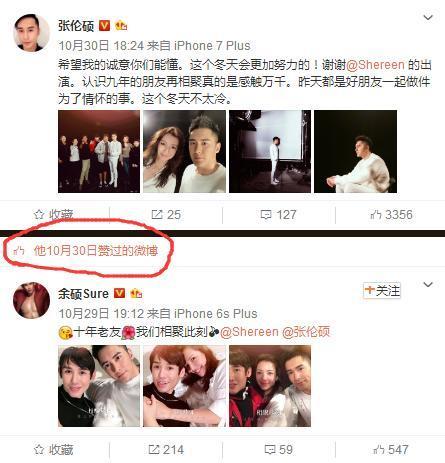The height and width of the screenshot is (463, 445).
Task: Click the verified V badge beside 张伦硕
Action: click(x=104, y=25)
